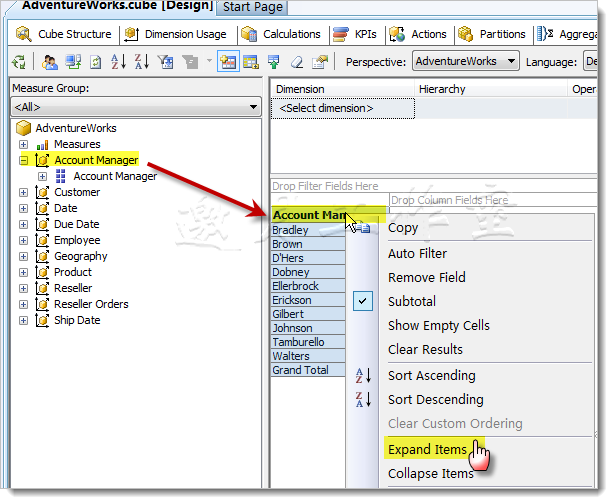This screenshot has width=613, height=504.
Task: Open small arrow next to Top/Bottom icon
Action: point(209,61)
